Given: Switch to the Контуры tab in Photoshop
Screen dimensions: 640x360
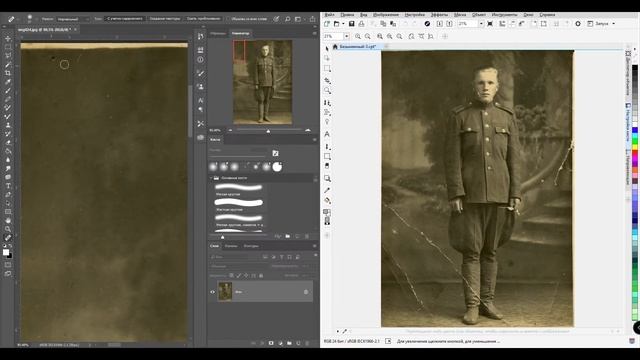Looking at the screenshot, I should coord(251,246).
